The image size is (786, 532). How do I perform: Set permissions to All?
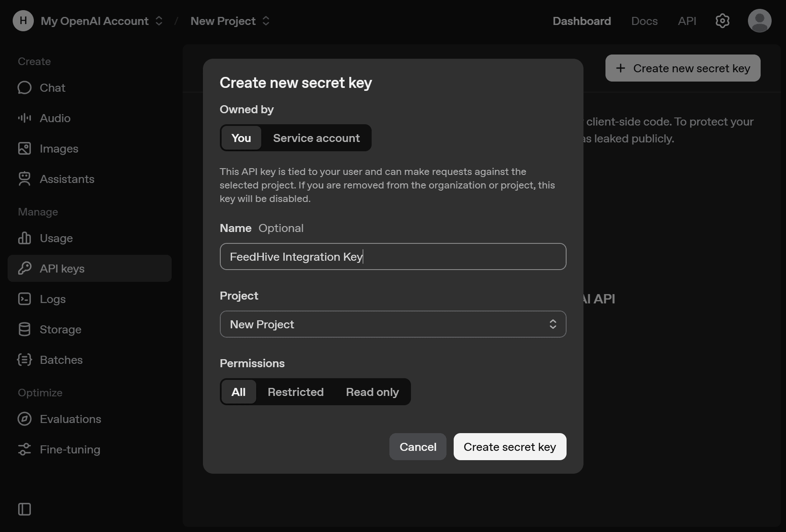238,392
